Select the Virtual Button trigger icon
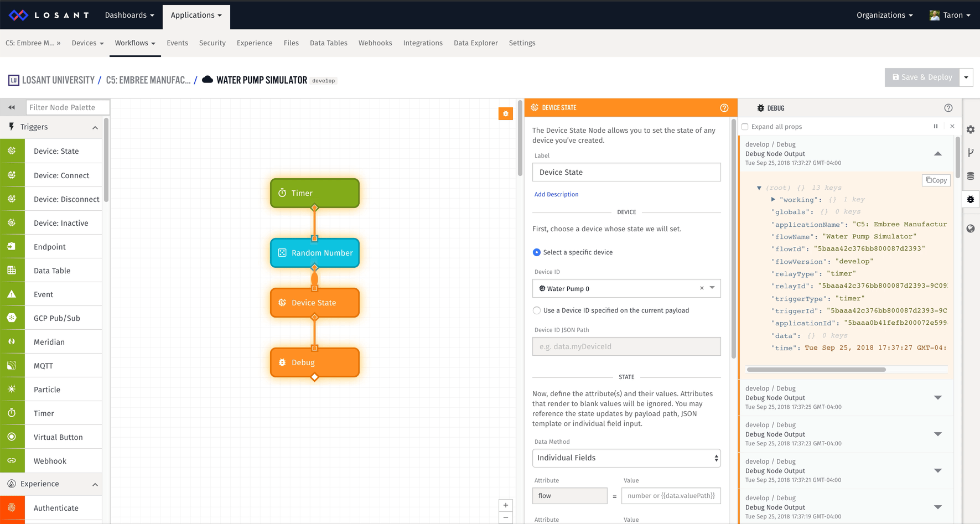The height and width of the screenshot is (524, 980). pos(12,437)
